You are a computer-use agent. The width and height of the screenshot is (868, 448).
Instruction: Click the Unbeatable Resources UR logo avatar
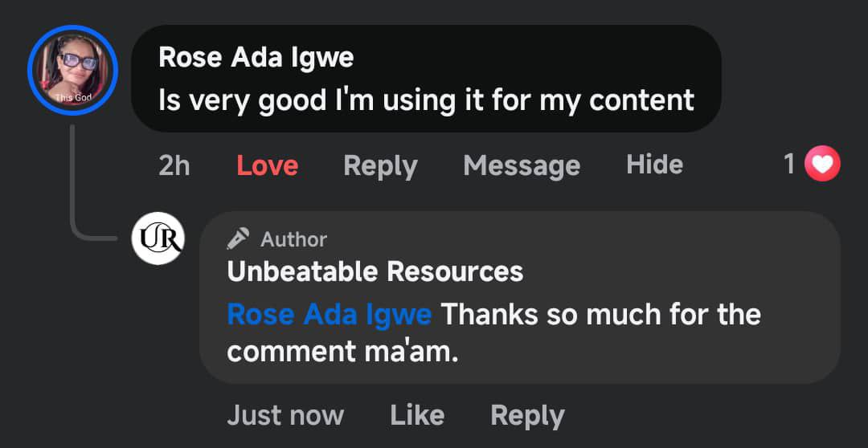158,238
